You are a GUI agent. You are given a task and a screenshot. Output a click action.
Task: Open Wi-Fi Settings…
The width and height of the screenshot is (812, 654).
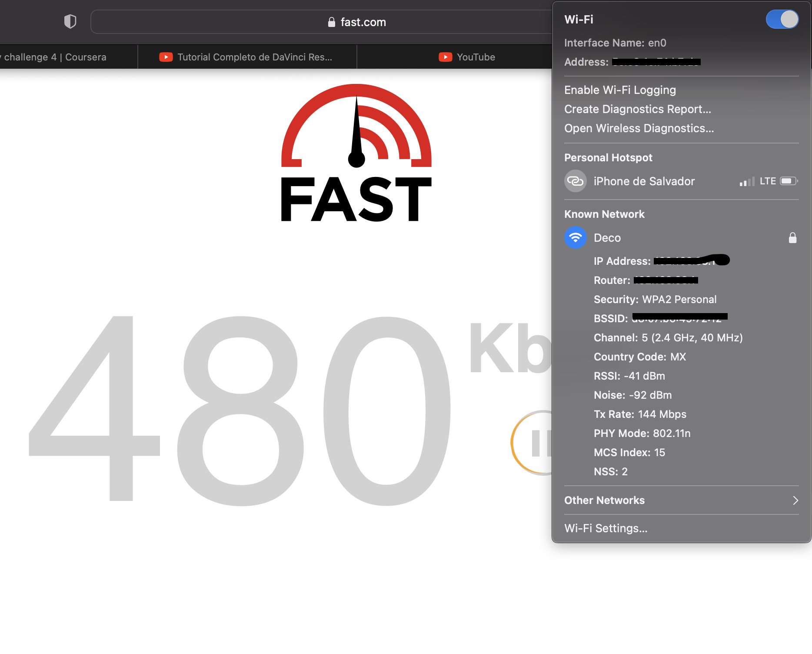606,528
